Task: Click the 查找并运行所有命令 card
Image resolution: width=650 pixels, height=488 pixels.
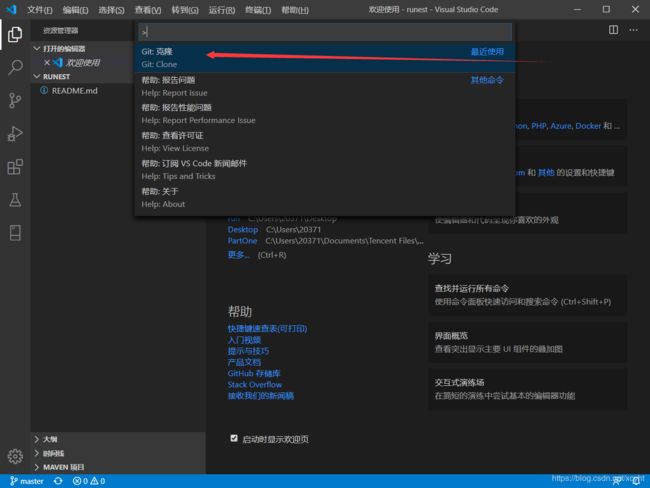Action: pos(527,295)
